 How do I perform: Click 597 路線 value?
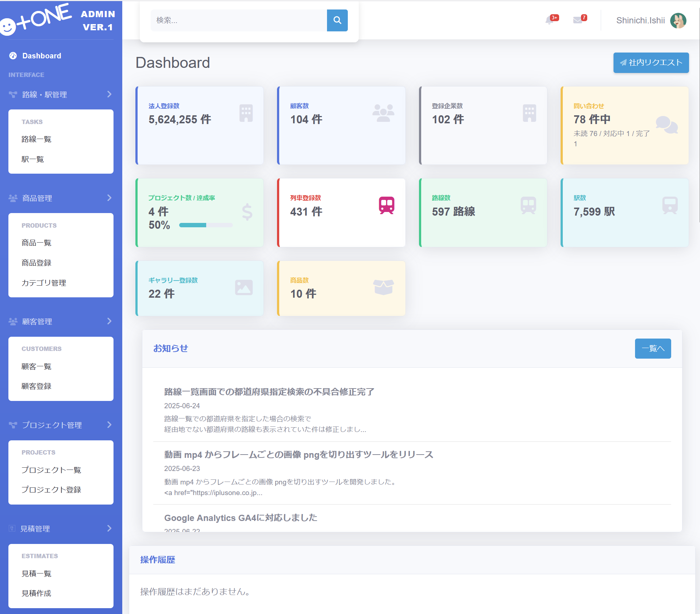pos(454,212)
